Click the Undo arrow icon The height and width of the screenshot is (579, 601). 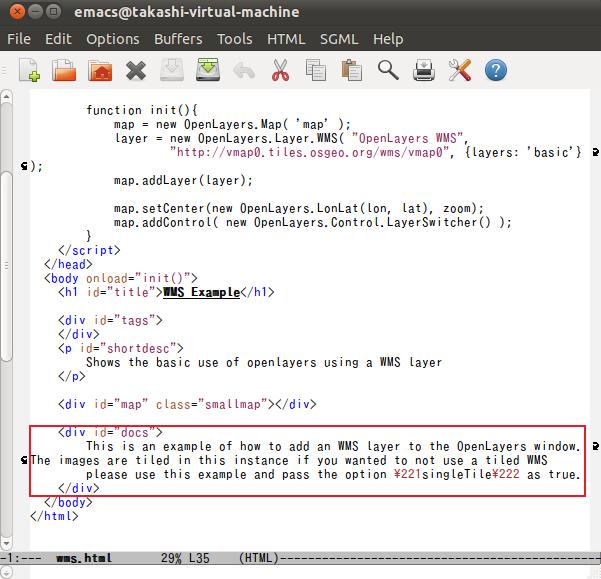click(244, 71)
